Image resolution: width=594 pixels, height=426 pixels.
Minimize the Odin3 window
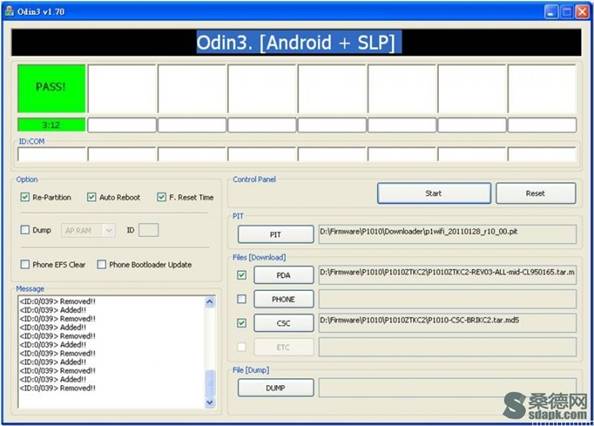551,12
